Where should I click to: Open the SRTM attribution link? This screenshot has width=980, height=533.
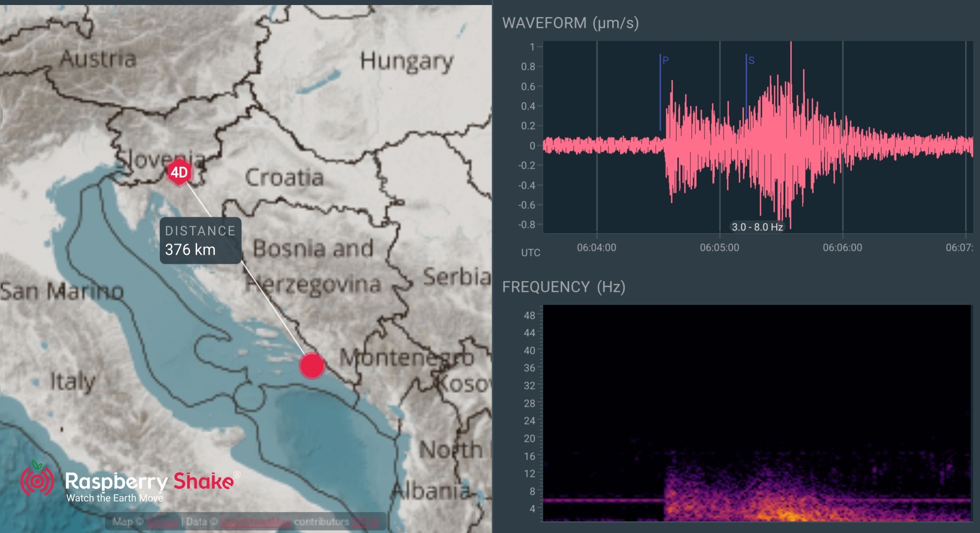(365, 522)
